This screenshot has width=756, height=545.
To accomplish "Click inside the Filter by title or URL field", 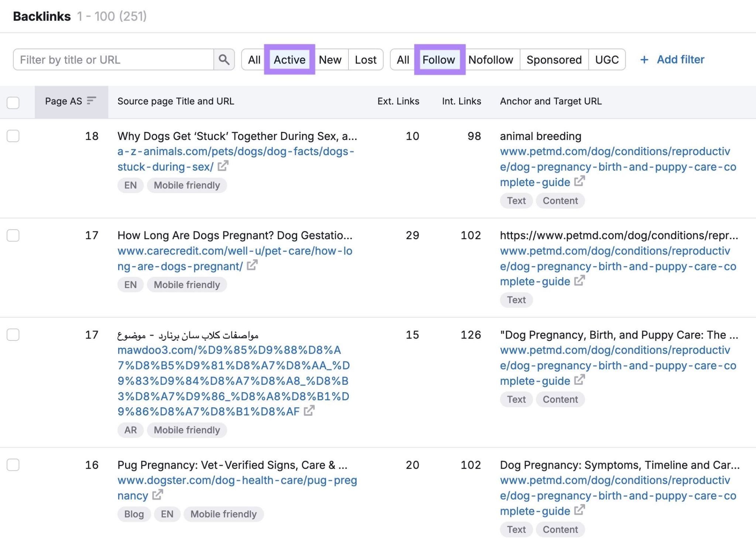I will coord(111,59).
